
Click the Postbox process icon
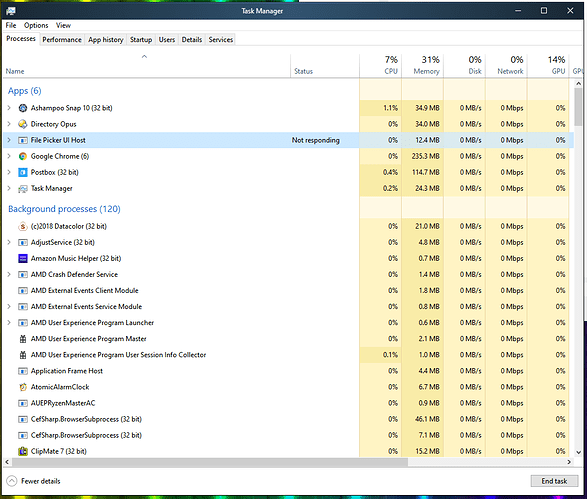coord(23,172)
